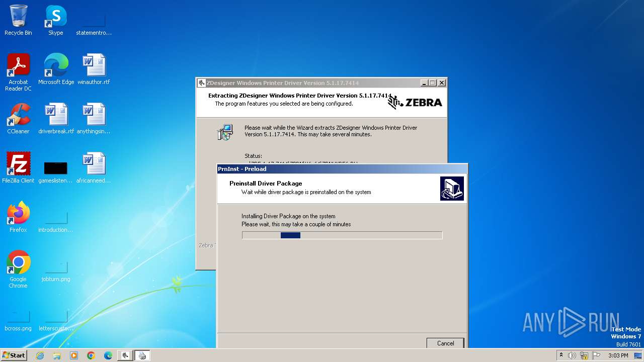The height and width of the screenshot is (362, 644).
Task: Open Windows Explorer from the taskbar
Action: (57, 355)
